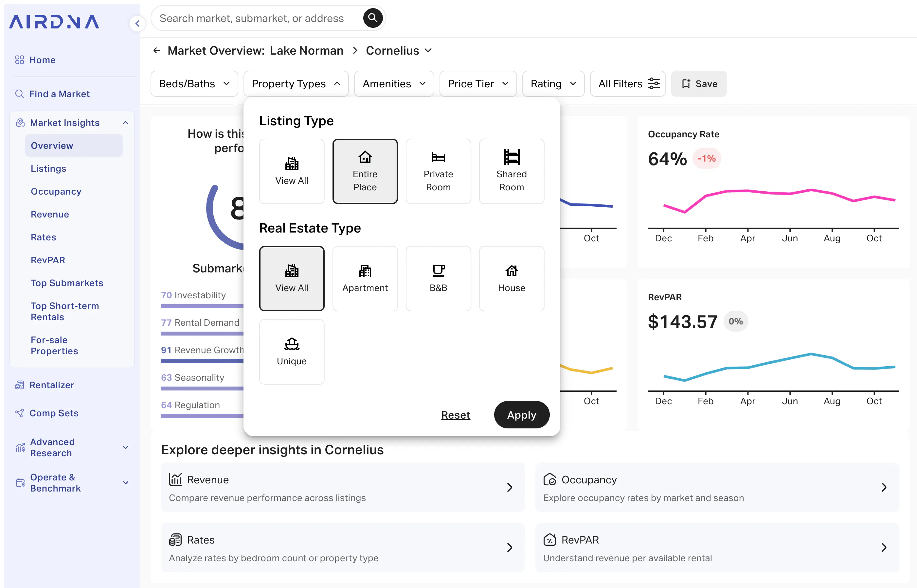Image resolution: width=917 pixels, height=588 pixels.
Task: Select Apartment real estate type
Action: (365, 278)
